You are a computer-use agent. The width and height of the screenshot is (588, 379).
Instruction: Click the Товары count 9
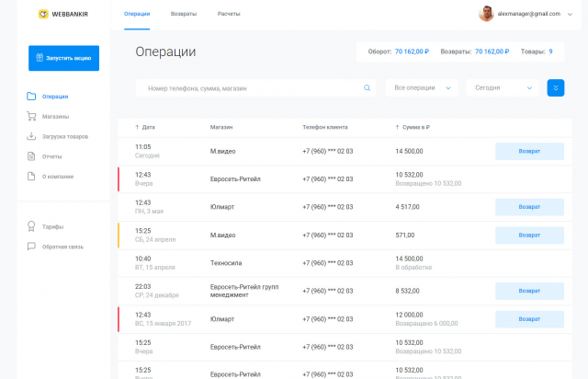click(x=550, y=52)
